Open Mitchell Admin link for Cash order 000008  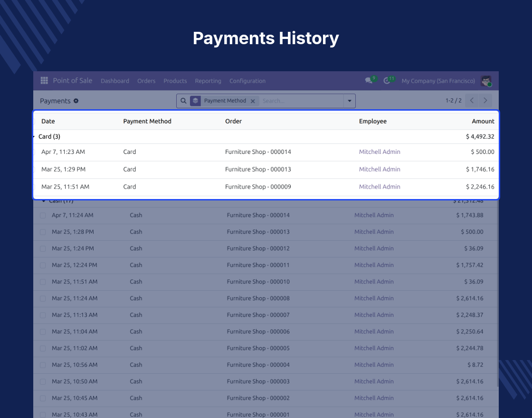tap(374, 298)
